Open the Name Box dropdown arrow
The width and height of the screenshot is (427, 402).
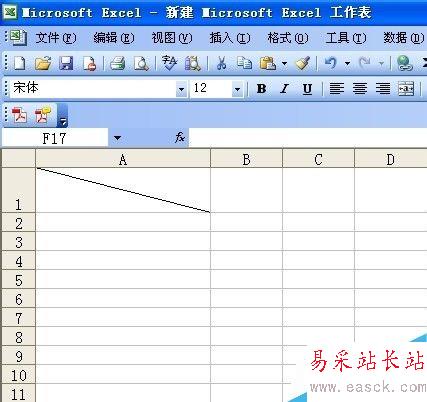pos(117,138)
